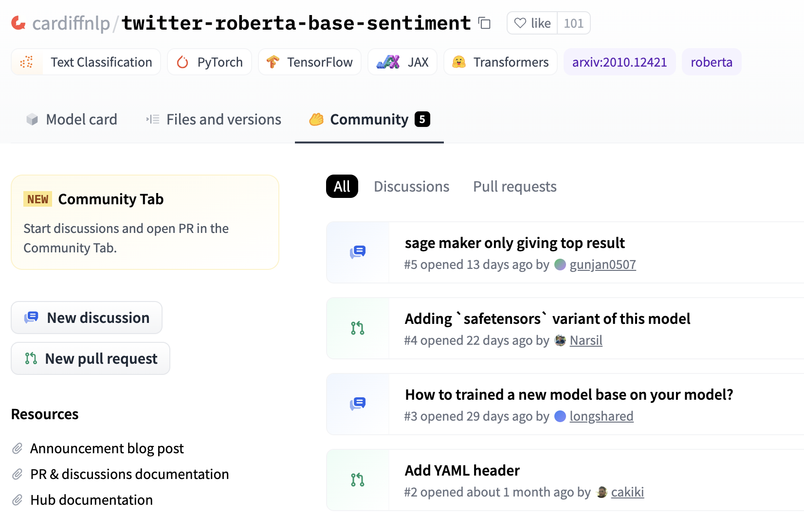Open the arxiv:2010.12421 tag

click(x=620, y=62)
